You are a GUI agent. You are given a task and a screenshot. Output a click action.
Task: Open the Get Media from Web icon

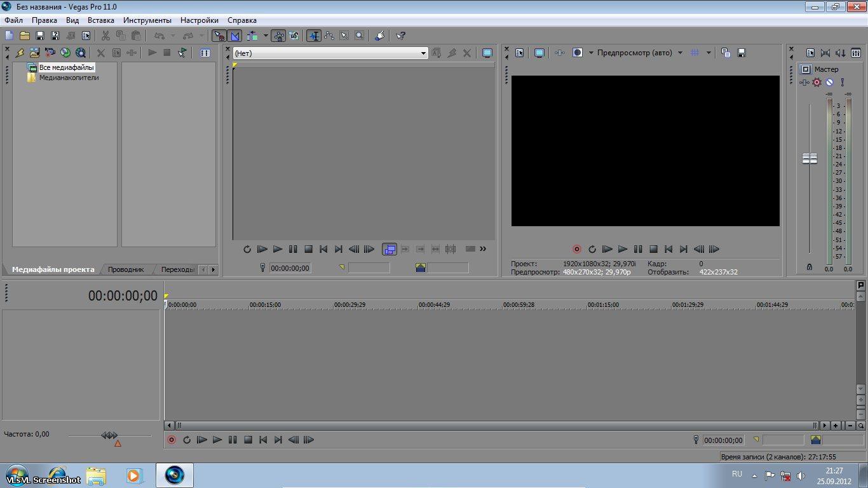click(81, 53)
